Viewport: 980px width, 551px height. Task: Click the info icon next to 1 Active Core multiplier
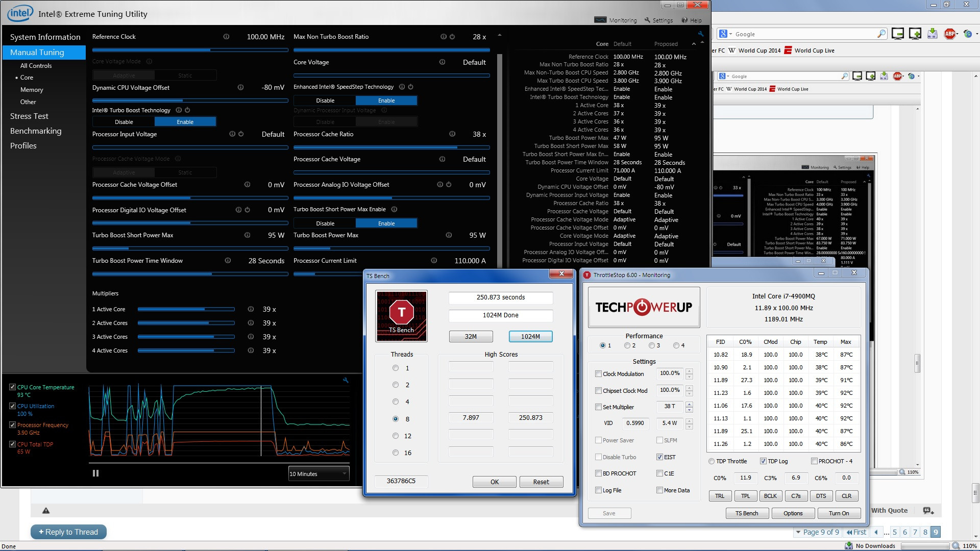point(251,309)
